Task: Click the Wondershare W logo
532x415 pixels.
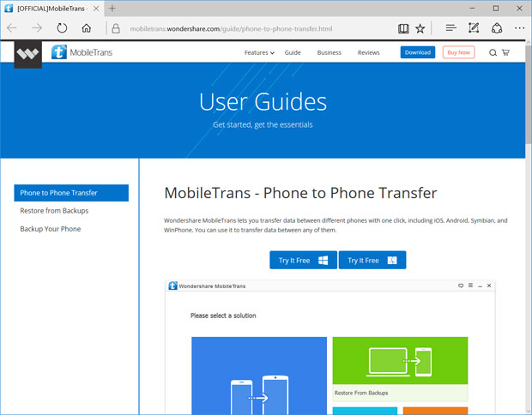Action: click(x=27, y=54)
